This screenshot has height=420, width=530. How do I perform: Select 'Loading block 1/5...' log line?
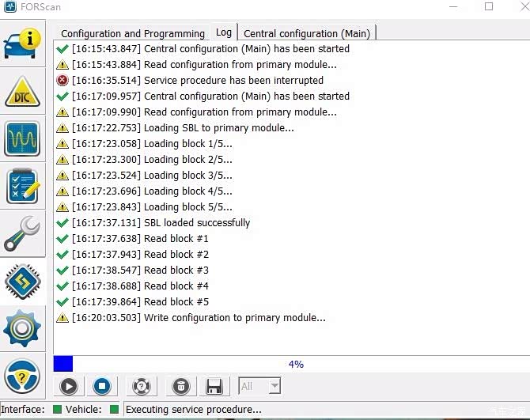(144, 144)
